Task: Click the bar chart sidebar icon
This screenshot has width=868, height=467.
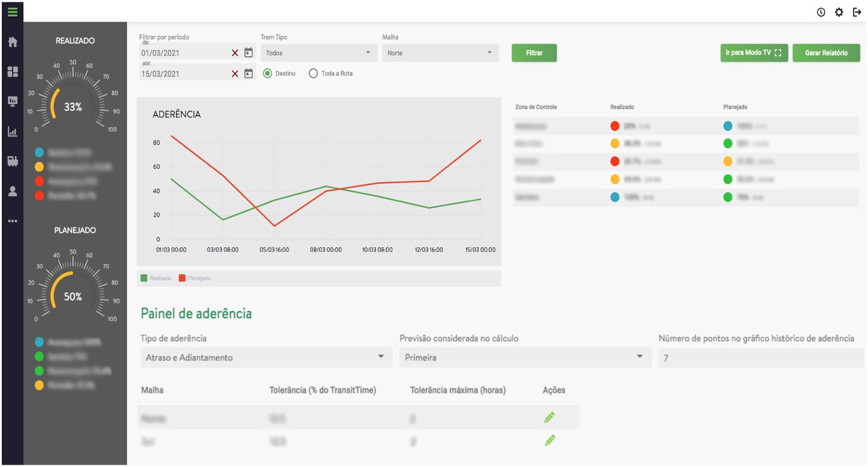Action: pyautogui.click(x=12, y=132)
